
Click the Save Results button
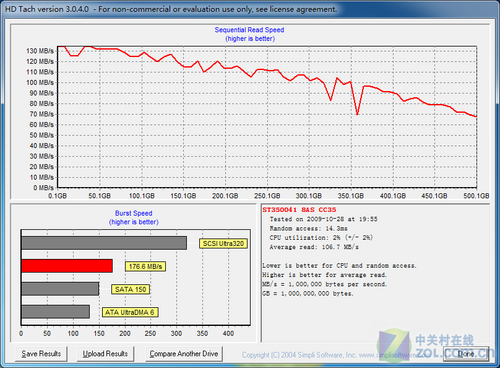[x=41, y=354]
